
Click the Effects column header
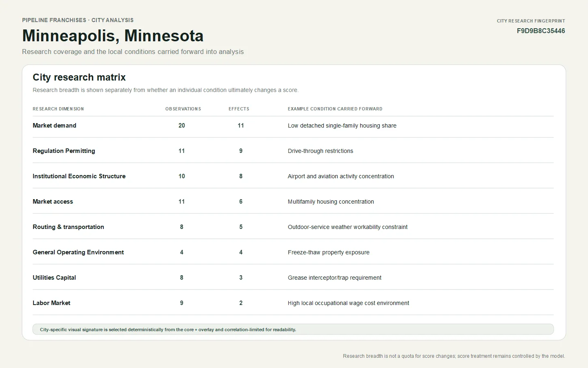239,109
